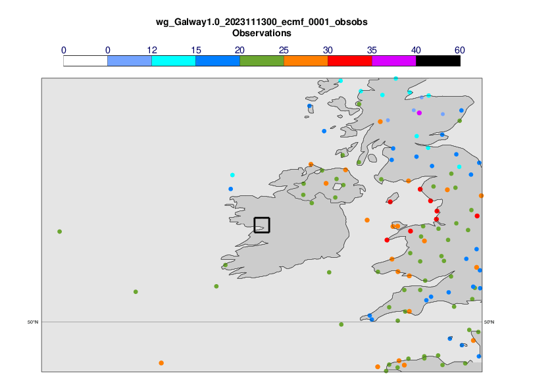Click the black 40-60 legend segment
Viewport: 554px width, 392px height.
pyautogui.click(x=438, y=61)
